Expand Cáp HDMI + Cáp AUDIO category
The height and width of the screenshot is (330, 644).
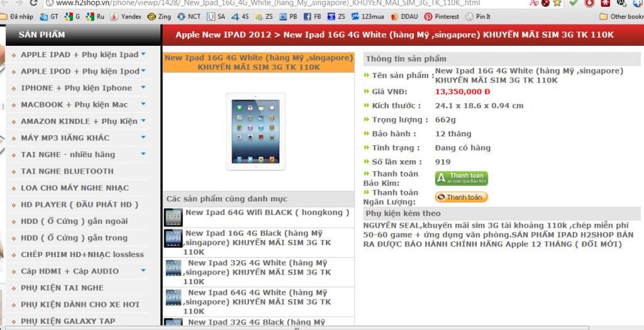tap(143, 270)
